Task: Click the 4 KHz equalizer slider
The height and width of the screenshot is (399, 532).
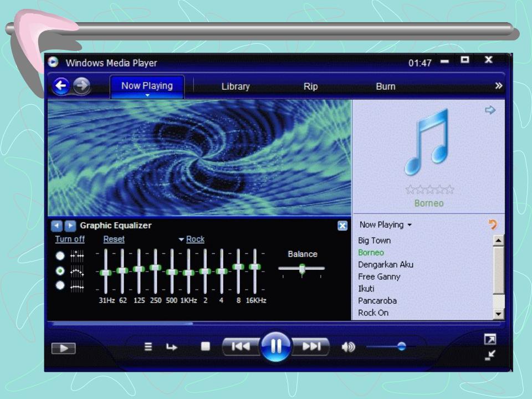Action: (x=222, y=272)
